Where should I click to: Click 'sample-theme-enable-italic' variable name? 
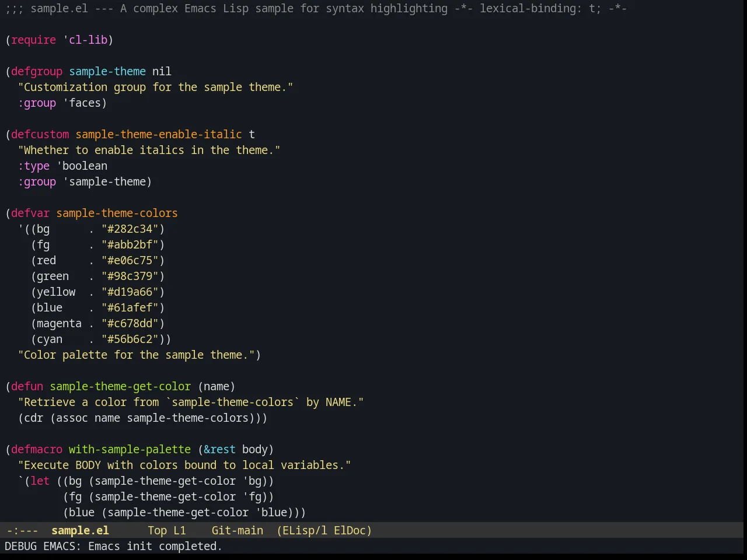click(x=159, y=134)
